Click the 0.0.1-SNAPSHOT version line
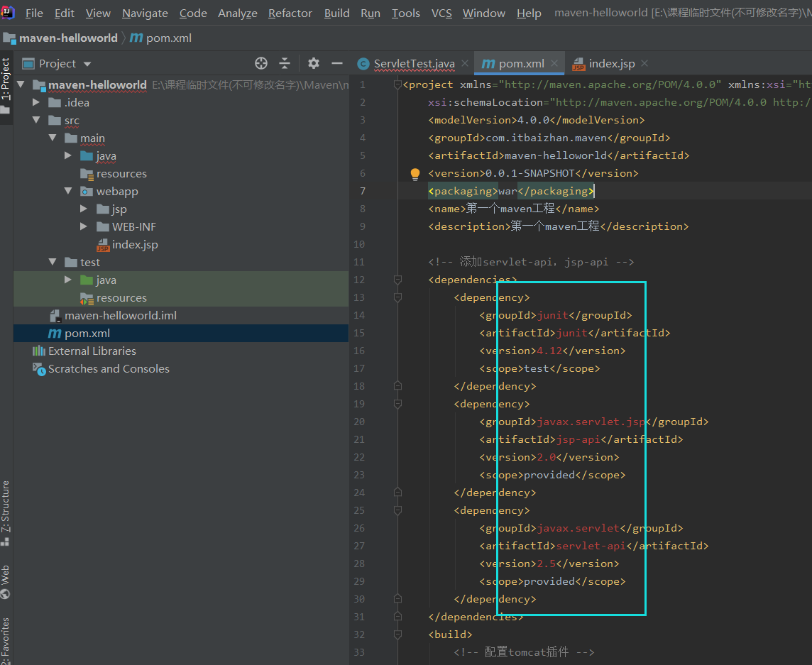The width and height of the screenshot is (812, 665). 533,173
